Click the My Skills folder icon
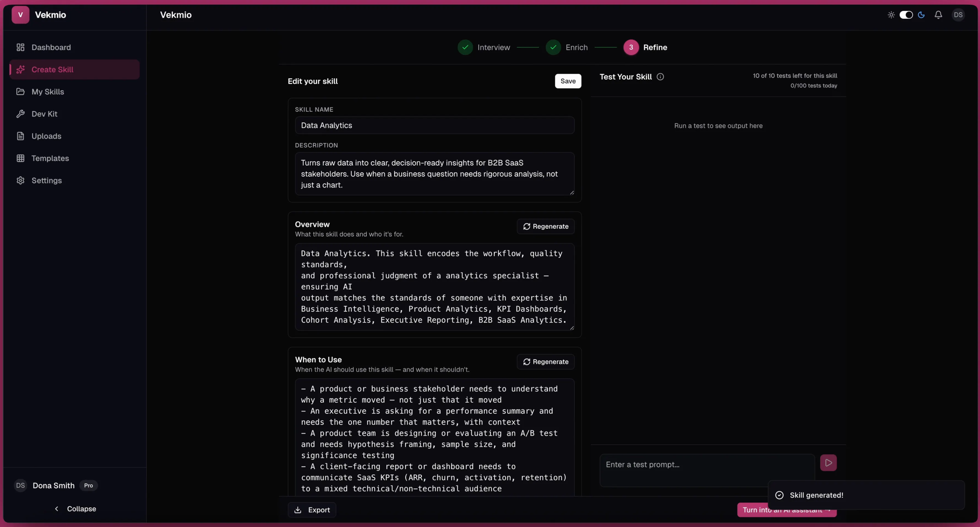Viewport: 980px width, 527px height. pyautogui.click(x=21, y=92)
